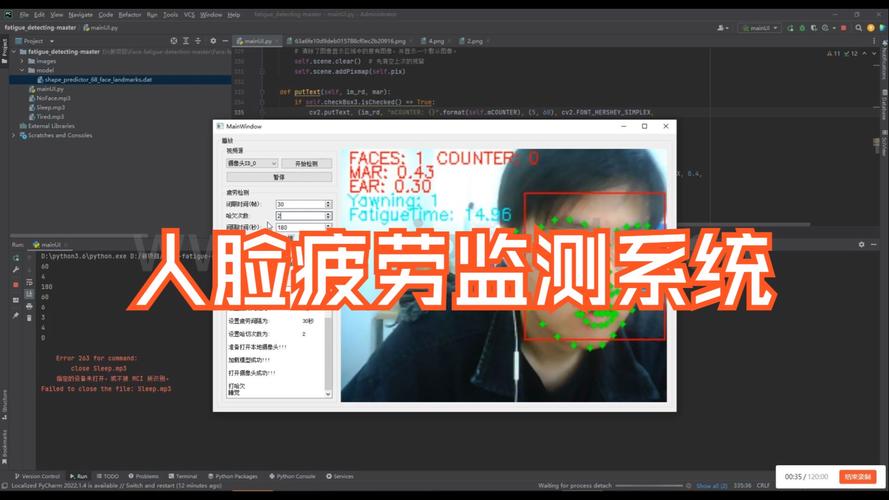Viewport: 889px width, 500px height.
Task: Click the green Debug bug icon
Action: 802,28
